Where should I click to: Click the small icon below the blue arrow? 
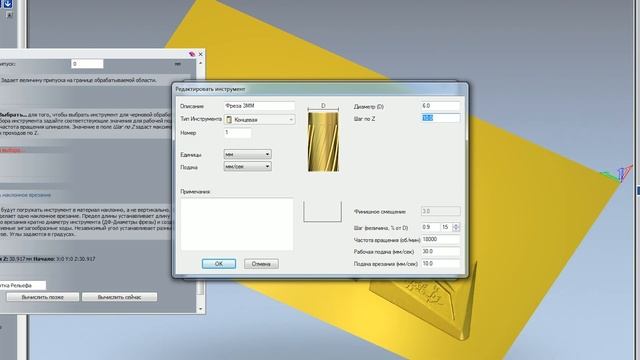pos(10,15)
